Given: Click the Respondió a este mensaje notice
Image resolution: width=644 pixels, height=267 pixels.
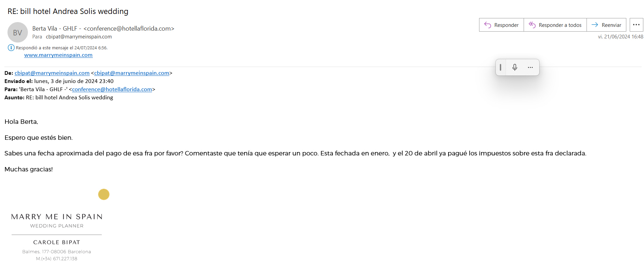Looking at the screenshot, I should (x=62, y=48).
